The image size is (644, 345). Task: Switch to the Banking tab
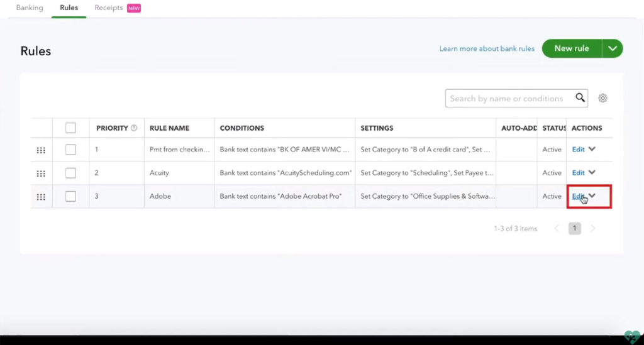30,8
